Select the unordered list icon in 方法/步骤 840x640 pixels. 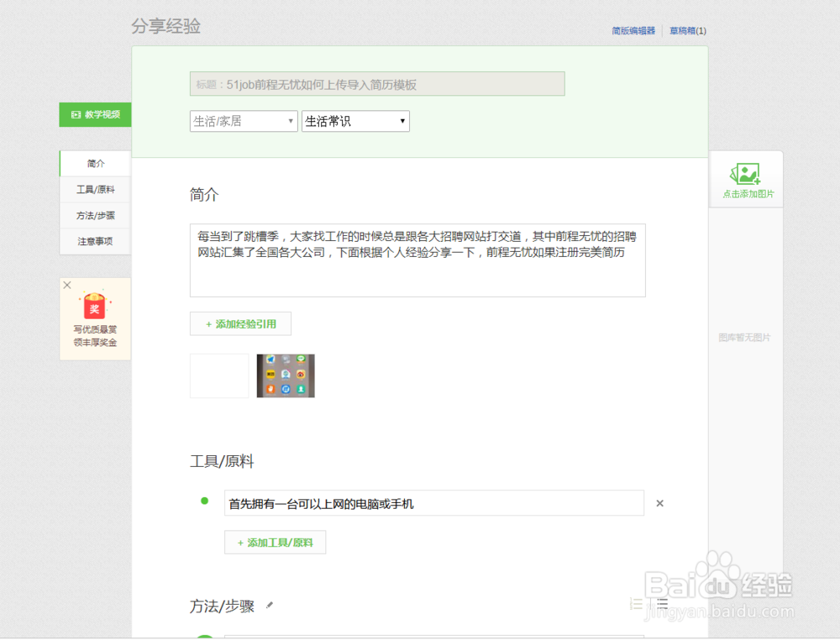662,604
